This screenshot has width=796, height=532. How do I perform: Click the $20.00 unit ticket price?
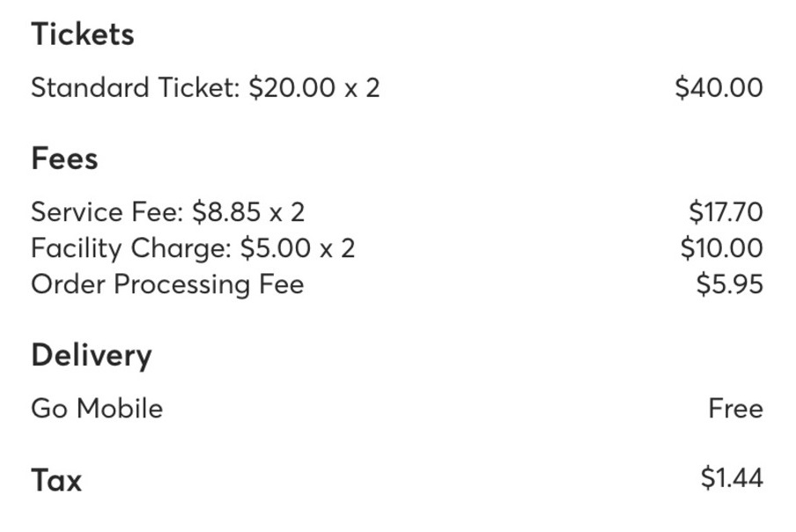click(291, 88)
